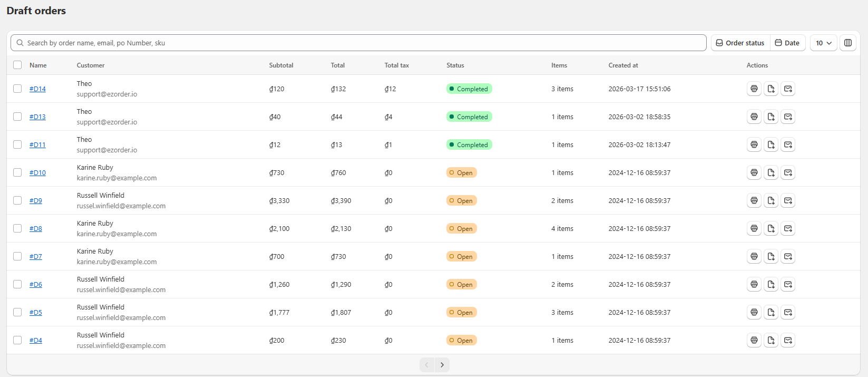Image resolution: width=868 pixels, height=377 pixels.
Task: Download file for order #D14
Action: tap(771, 89)
